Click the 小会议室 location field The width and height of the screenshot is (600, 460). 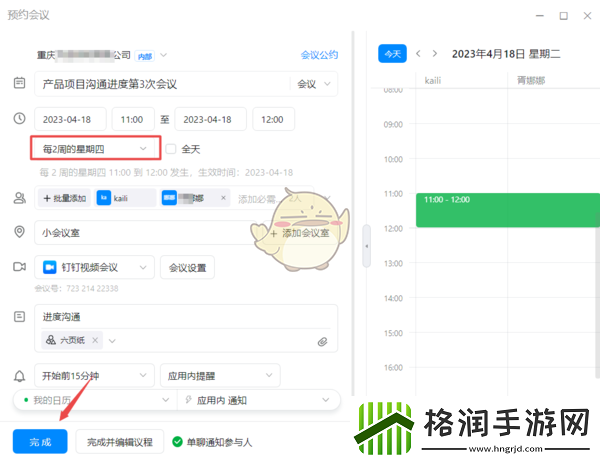coord(145,233)
